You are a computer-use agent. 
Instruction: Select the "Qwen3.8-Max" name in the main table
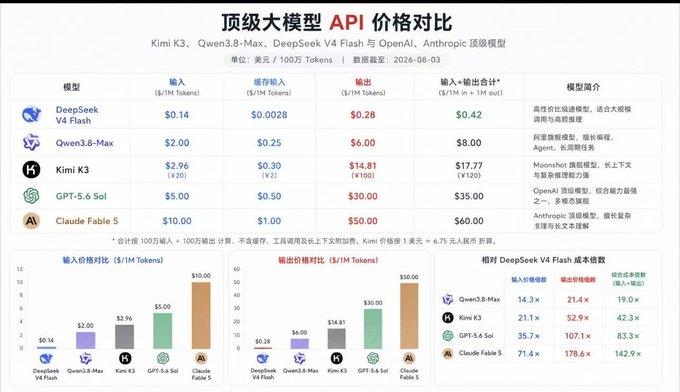[x=85, y=143]
